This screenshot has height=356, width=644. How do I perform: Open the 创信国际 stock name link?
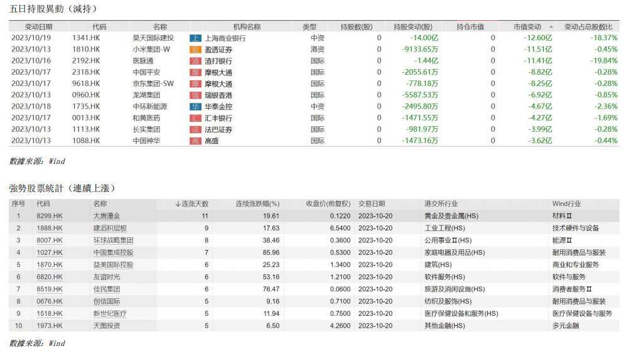tap(106, 301)
